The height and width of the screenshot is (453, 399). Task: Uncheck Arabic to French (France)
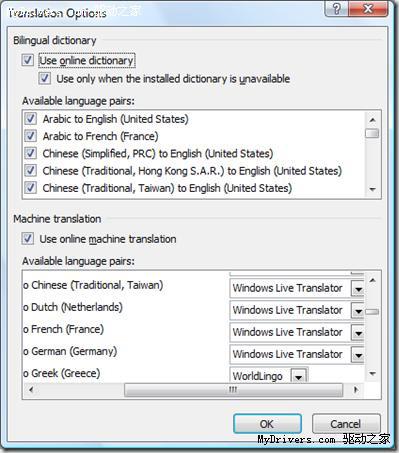(31, 136)
